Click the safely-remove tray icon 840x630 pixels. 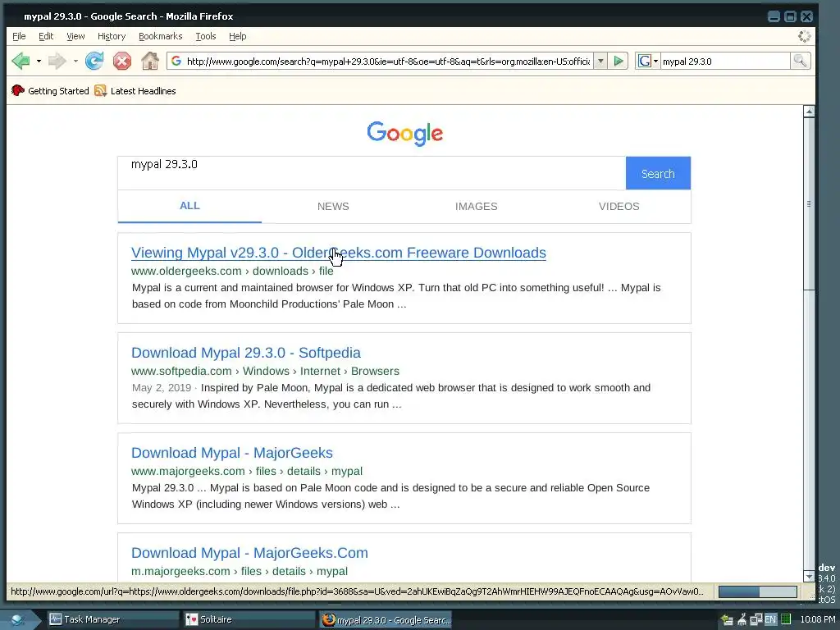click(x=742, y=620)
